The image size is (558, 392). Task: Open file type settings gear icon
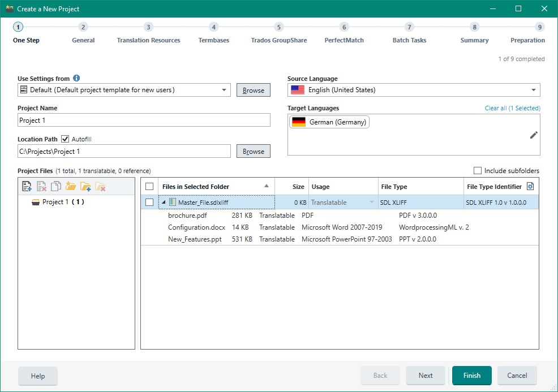coord(530,186)
